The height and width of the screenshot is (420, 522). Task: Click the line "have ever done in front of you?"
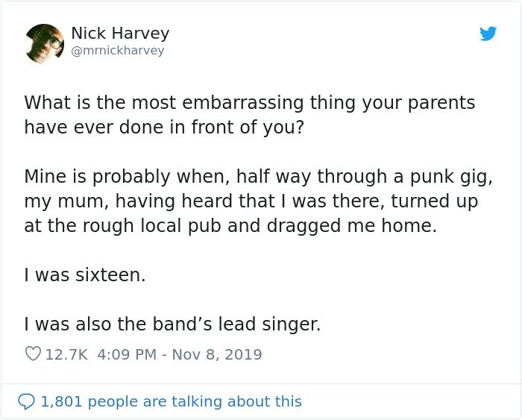coord(164,128)
